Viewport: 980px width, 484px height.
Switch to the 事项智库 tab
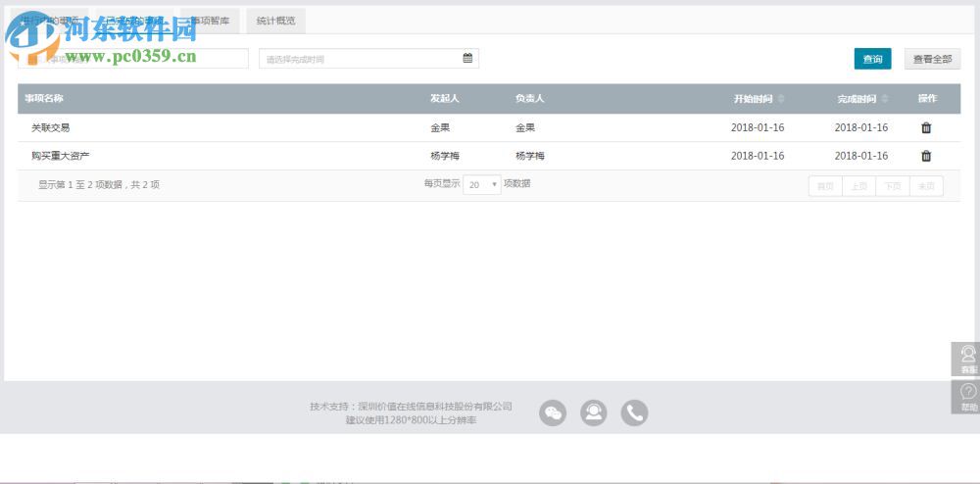point(210,21)
